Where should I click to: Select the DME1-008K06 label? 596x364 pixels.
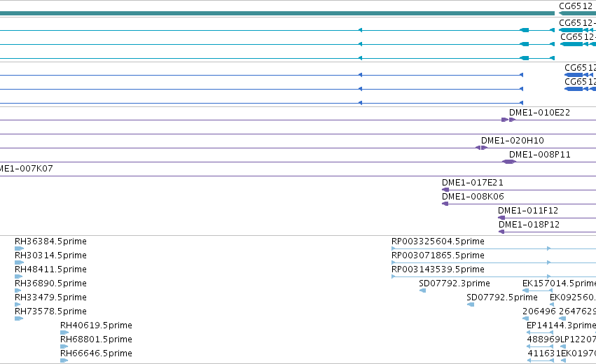[x=473, y=197]
